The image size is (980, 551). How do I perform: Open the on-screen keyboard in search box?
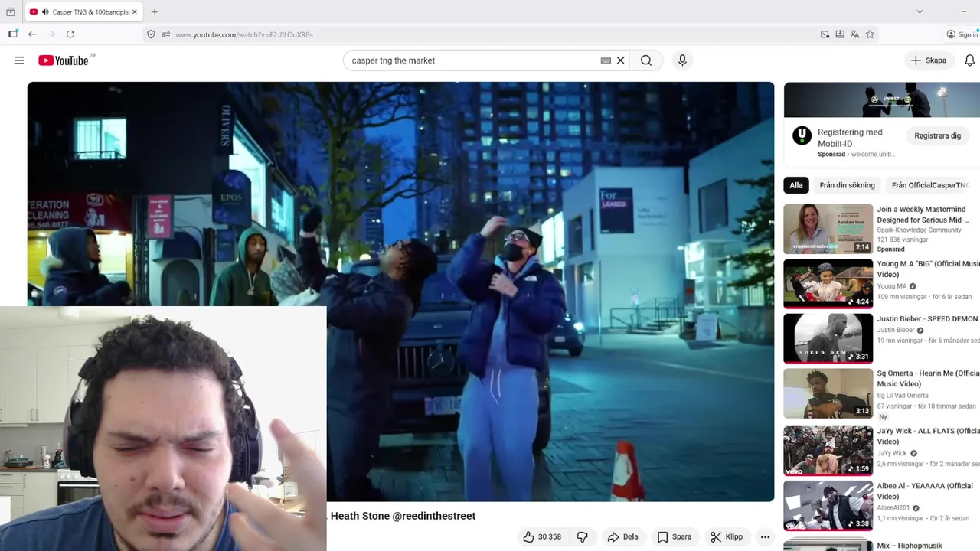[x=606, y=60]
